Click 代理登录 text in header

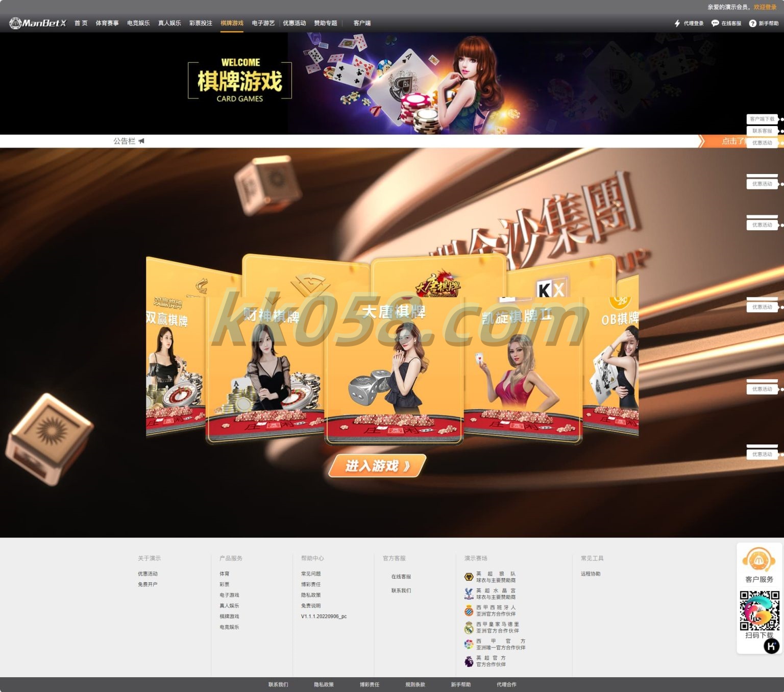pyautogui.click(x=694, y=23)
